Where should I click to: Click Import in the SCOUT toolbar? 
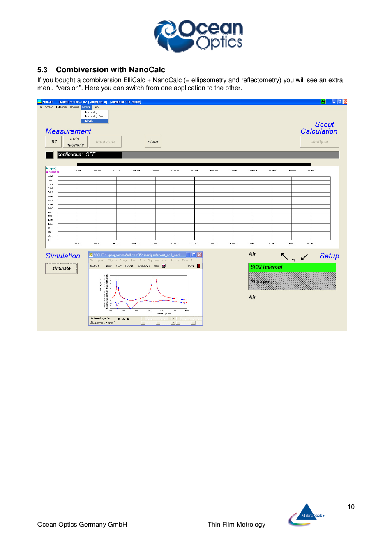(108, 266)
